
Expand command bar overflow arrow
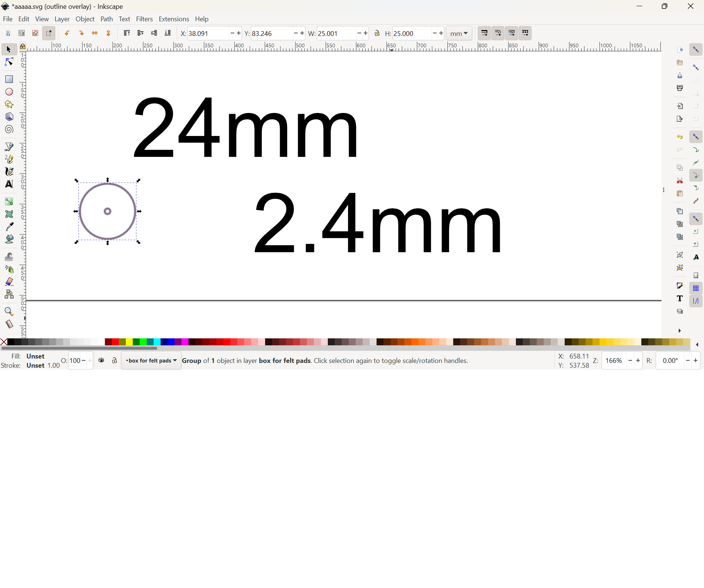click(x=679, y=330)
